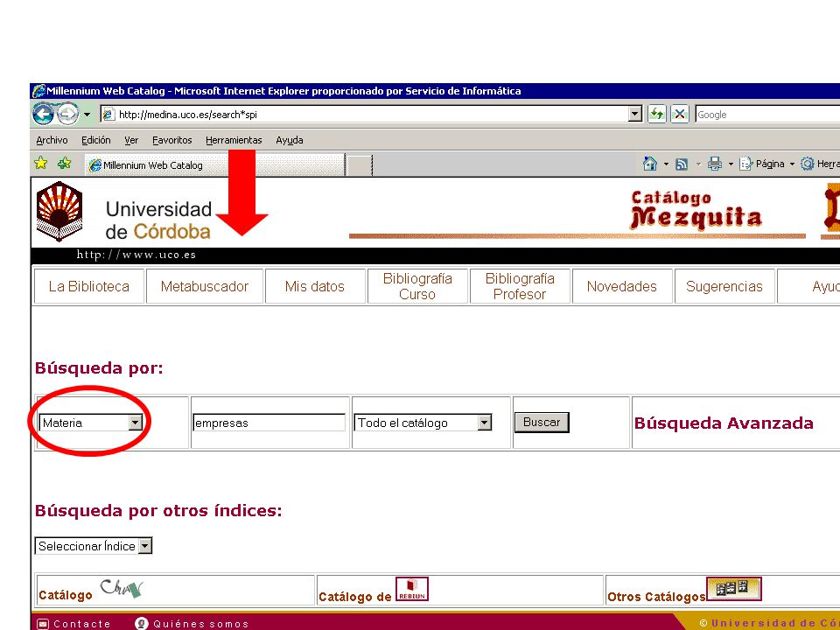Viewport: 840px width, 630px height.
Task: Click the Catálogo Mezquita banner logo
Action: pyautogui.click(x=696, y=211)
